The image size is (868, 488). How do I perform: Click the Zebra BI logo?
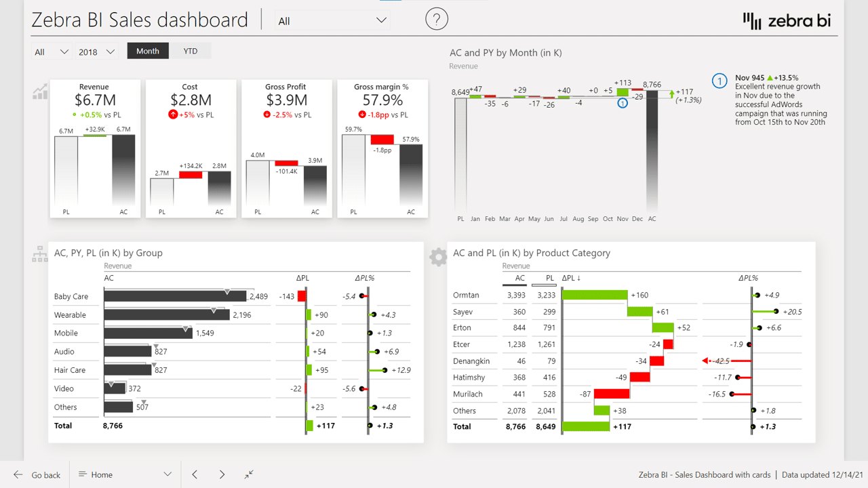click(x=787, y=21)
